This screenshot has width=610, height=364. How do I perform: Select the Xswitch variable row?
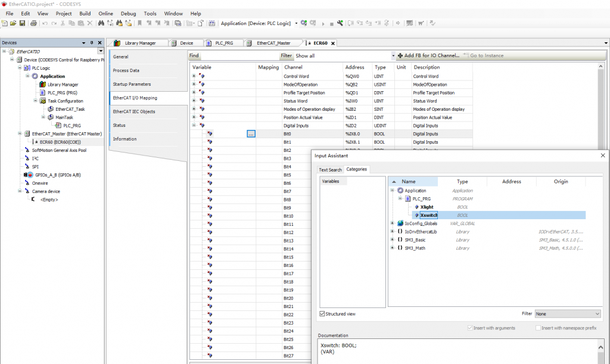tap(499, 215)
